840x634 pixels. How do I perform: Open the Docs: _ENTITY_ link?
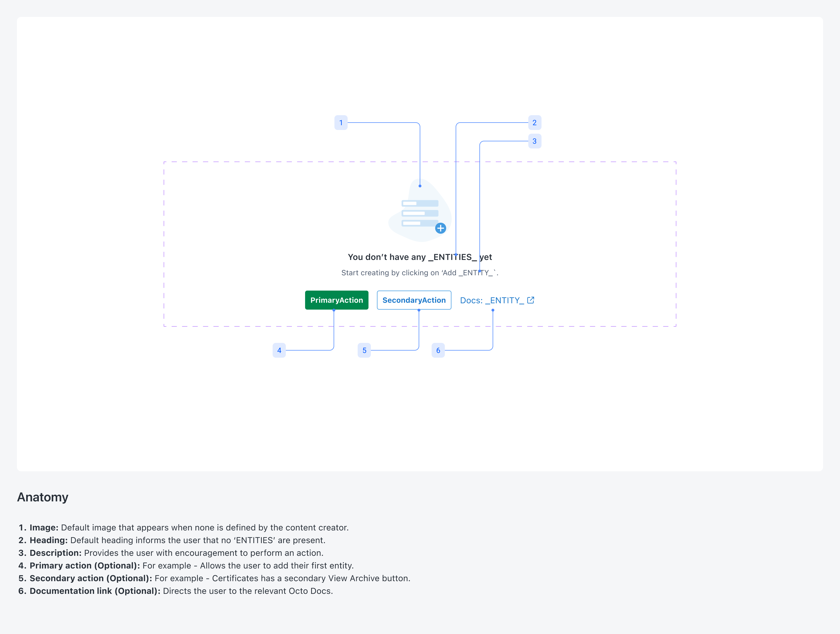[492, 300]
